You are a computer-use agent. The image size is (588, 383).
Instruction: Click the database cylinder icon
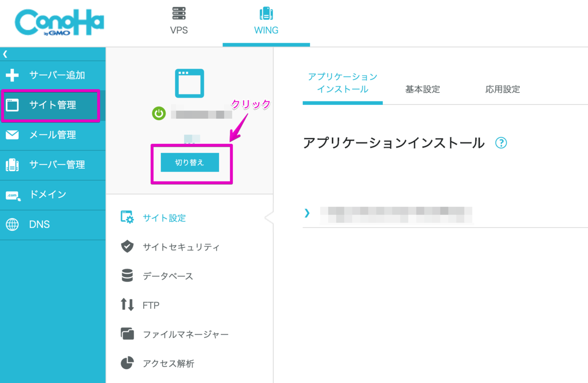coord(127,276)
